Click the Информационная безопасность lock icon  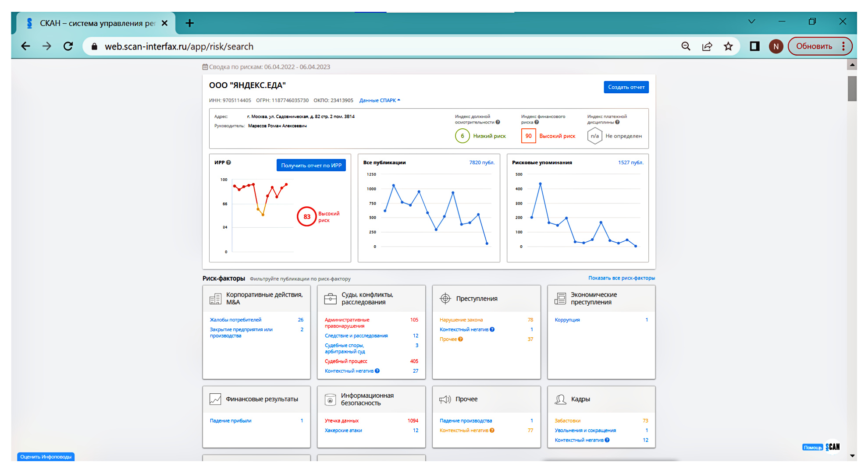[x=330, y=399]
